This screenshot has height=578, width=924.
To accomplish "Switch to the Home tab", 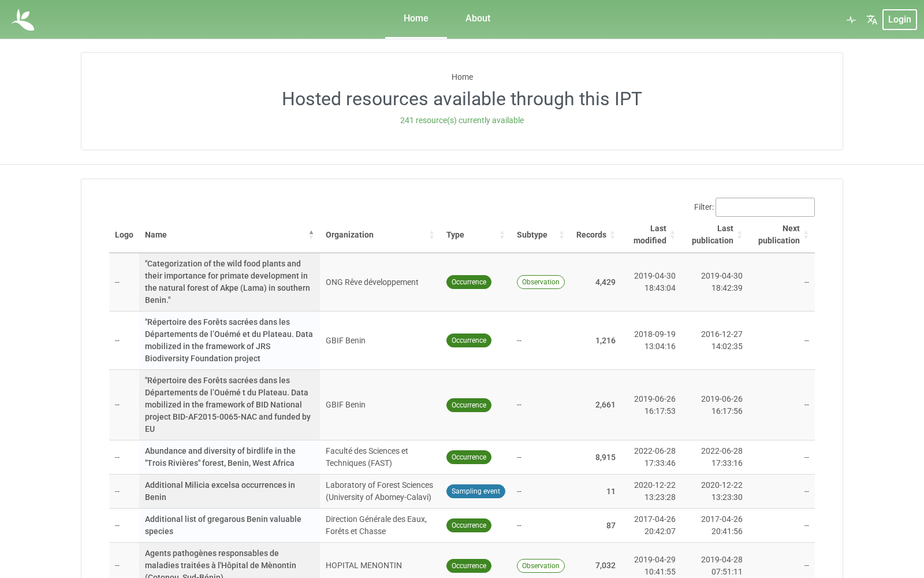I will [x=416, y=18].
